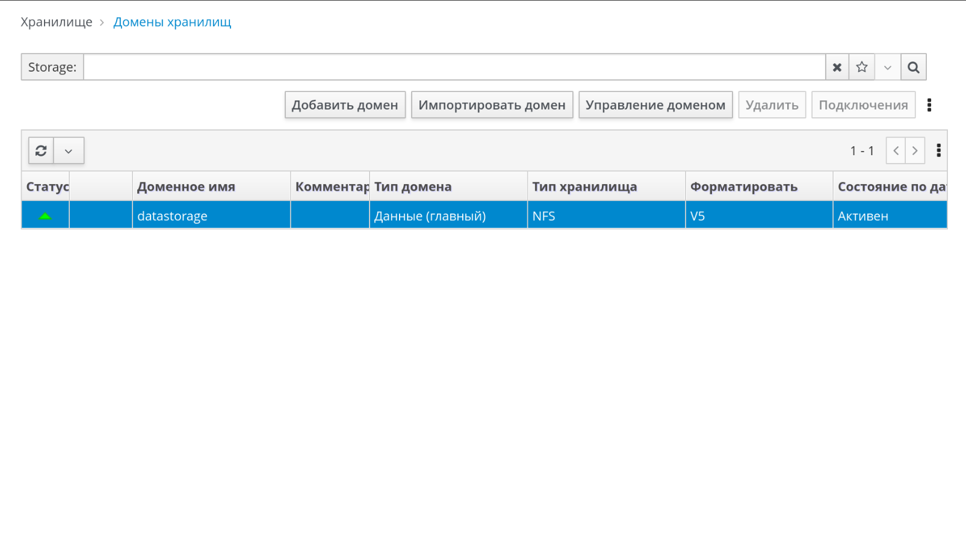Sort by Доменное имя column header

pos(186,187)
